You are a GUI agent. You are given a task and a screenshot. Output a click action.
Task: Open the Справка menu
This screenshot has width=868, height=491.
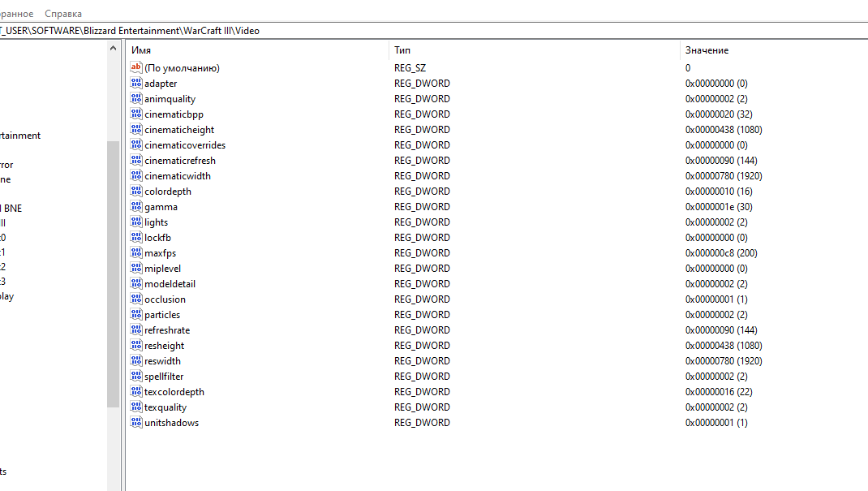pyautogui.click(x=63, y=13)
